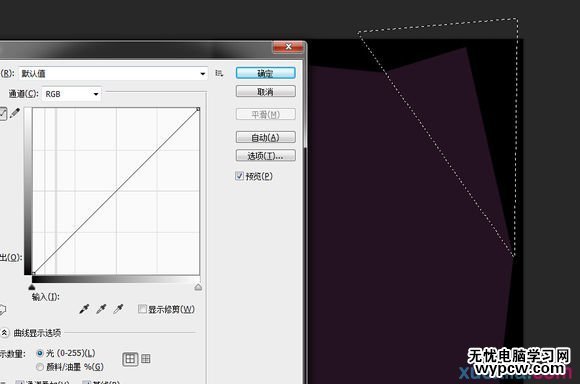Switch to the simple quarter-tone grid icon
The height and width of the screenshot is (384, 580).
coord(130,359)
